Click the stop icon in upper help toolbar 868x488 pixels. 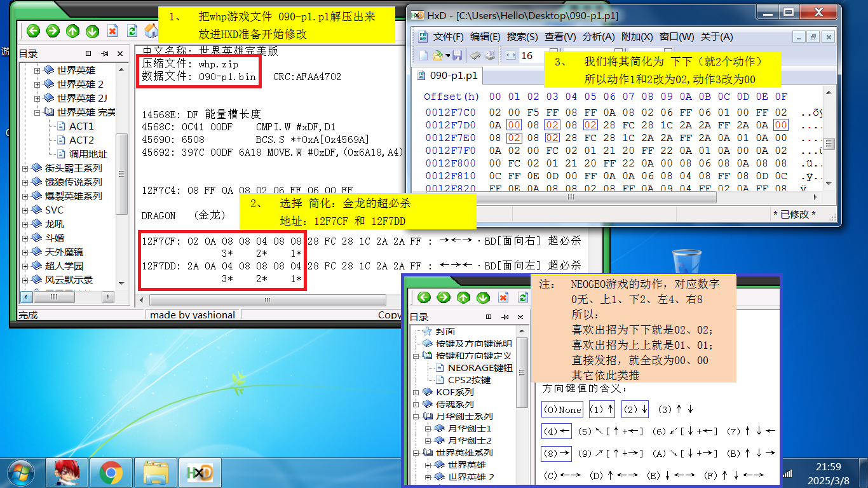(112, 30)
